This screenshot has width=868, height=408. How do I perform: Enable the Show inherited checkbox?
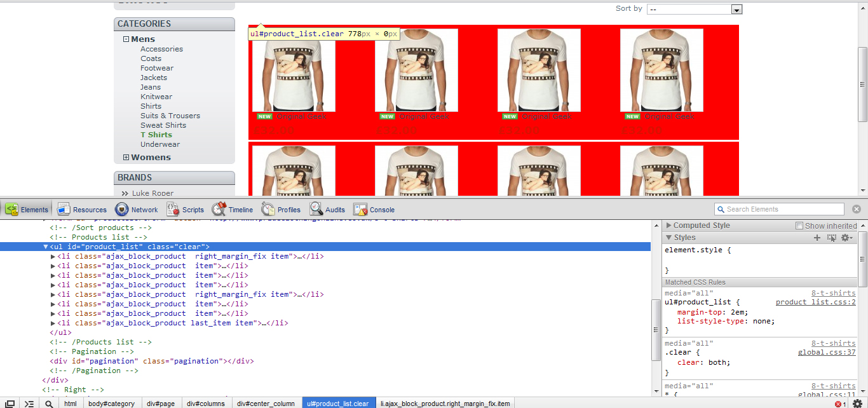800,226
